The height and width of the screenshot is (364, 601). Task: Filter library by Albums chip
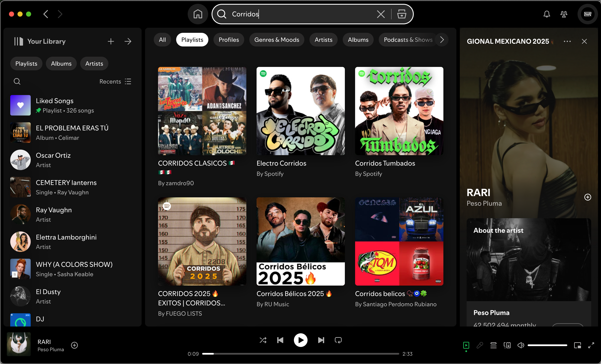pyautogui.click(x=61, y=64)
